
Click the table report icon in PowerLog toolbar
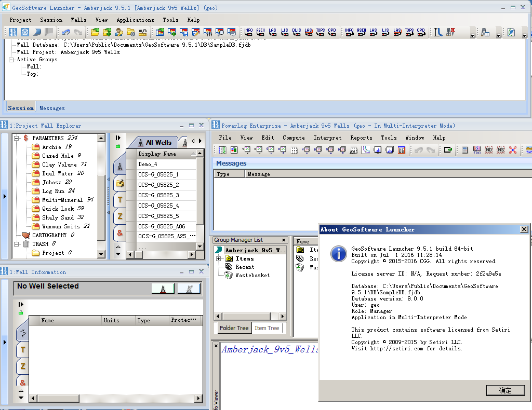coord(402,150)
